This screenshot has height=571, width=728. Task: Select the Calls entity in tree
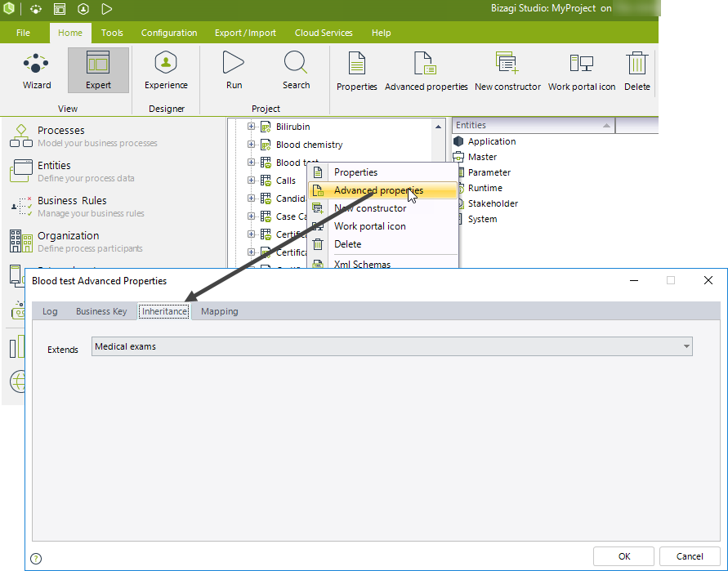point(285,181)
